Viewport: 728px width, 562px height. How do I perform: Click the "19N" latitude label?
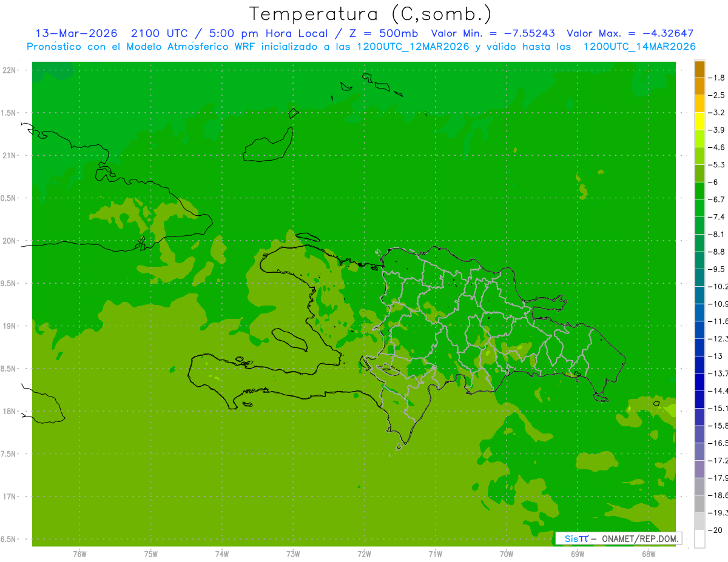(x=9, y=326)
